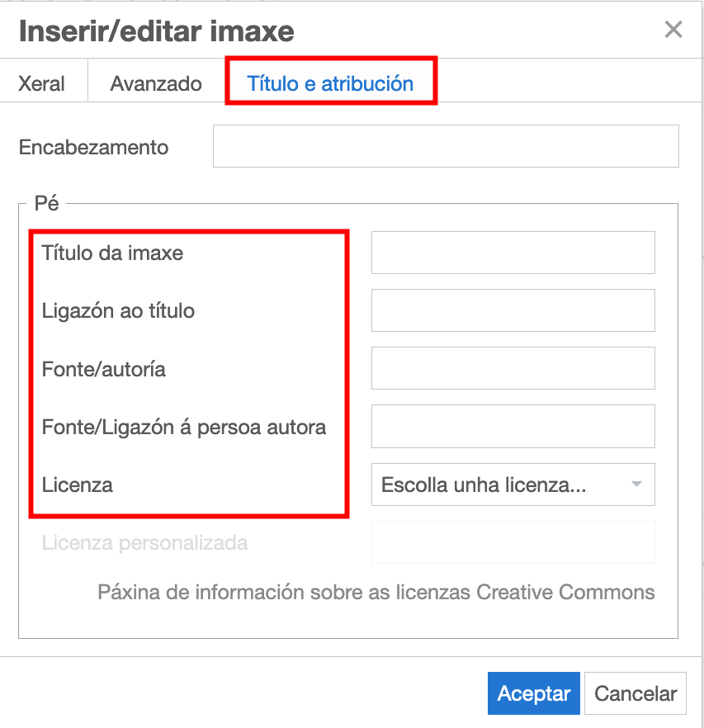
Task: Click the Licenza label in the Pé section
Action: coord(76,485)
